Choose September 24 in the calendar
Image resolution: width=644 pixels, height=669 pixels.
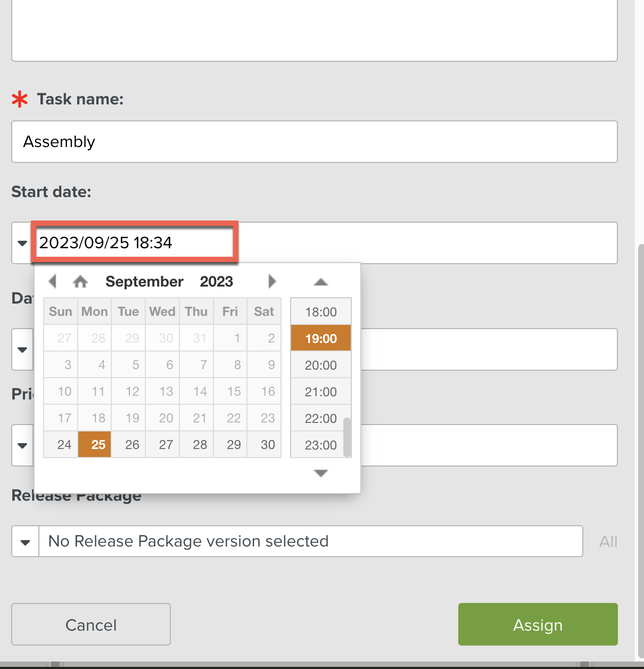pyautogui.click(x=64, y=445)
